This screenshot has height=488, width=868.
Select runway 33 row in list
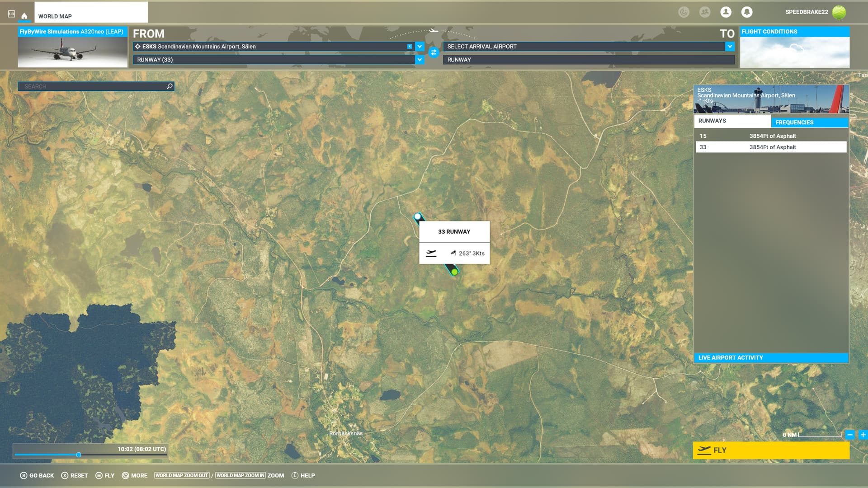click(771, 147)
